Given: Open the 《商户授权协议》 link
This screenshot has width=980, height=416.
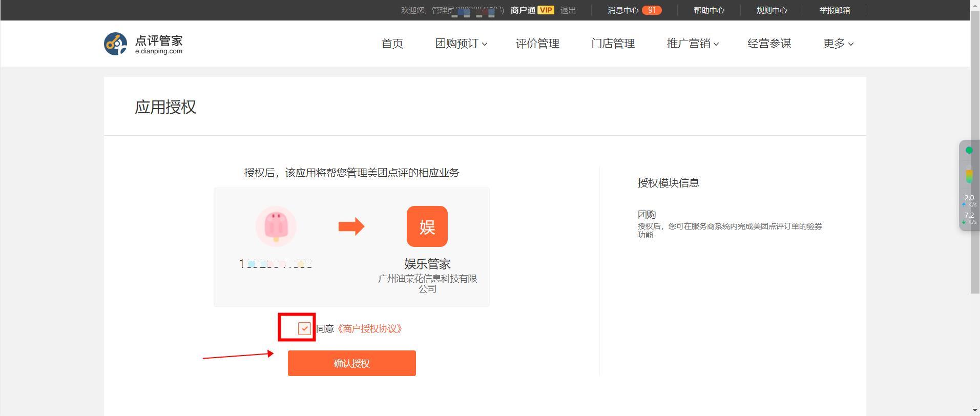Looking at the screenshot, I should [369, 329].
